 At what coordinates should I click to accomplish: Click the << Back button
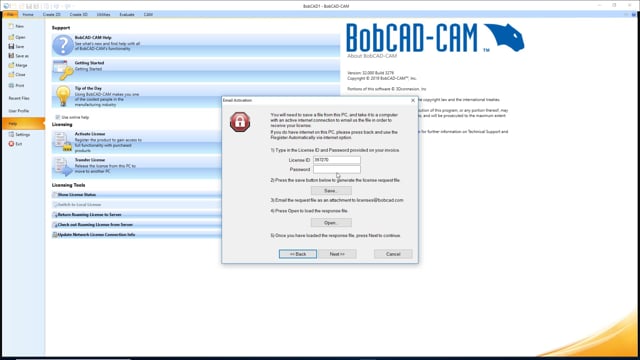[298, 254]
